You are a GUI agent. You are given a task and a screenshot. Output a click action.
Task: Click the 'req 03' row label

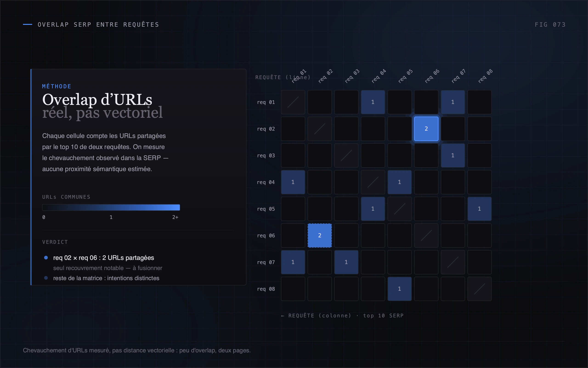tap(266, 155)
